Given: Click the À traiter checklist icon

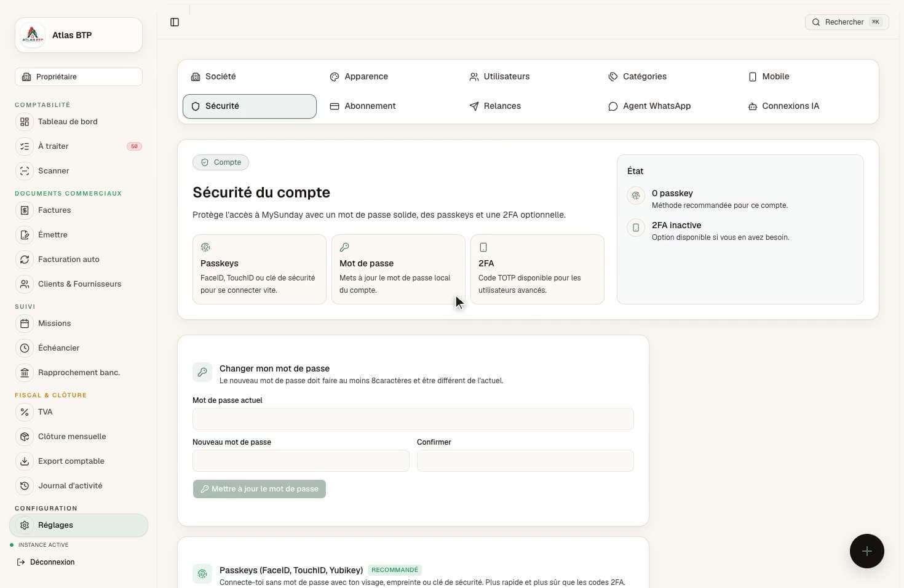Looking at the screenshot, I should 25,146.
